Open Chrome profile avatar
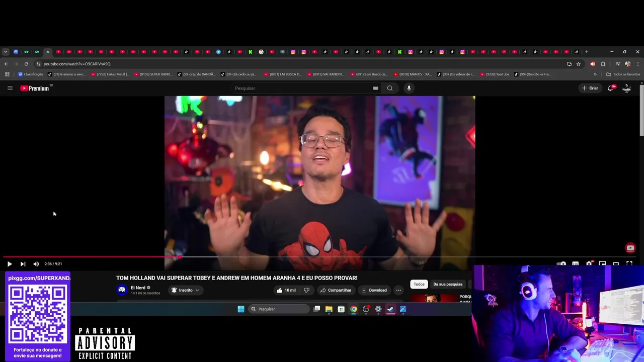Image resolution: width=644 pixels, height=362 pixels. click(x=627, y=64)
